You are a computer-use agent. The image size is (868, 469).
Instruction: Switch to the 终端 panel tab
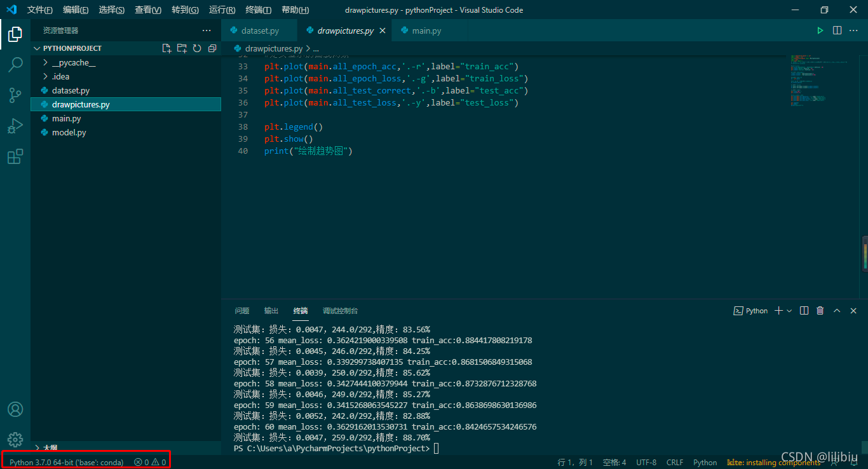(x=301, y=311)
